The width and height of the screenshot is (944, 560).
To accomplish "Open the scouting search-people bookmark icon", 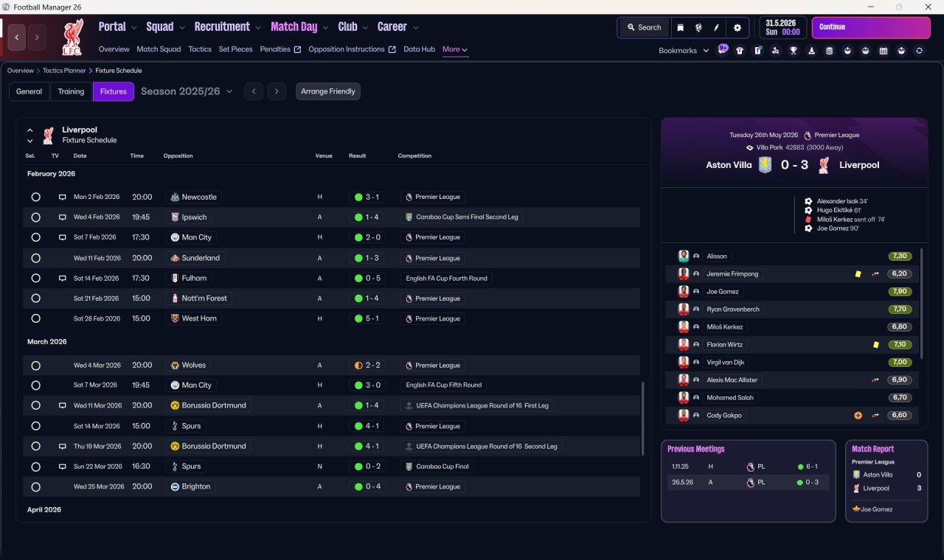I will (775, 51).
